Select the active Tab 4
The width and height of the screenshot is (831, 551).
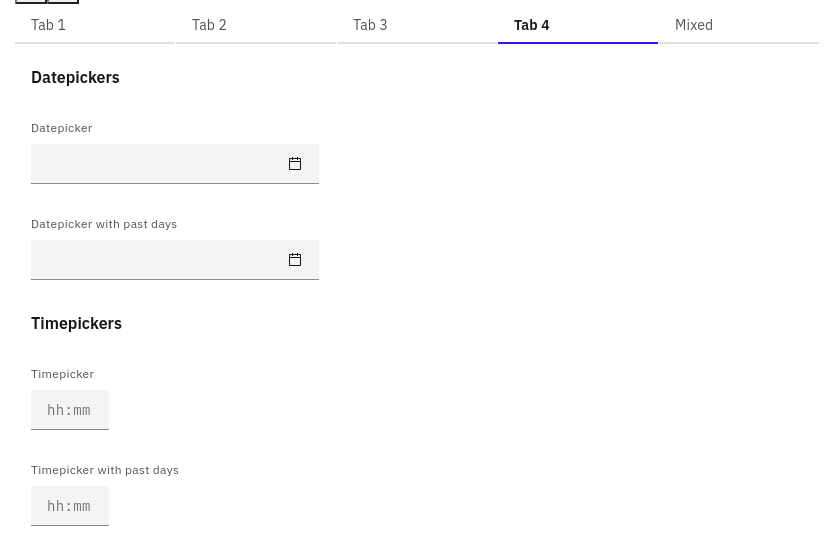(x=578, y=25)
